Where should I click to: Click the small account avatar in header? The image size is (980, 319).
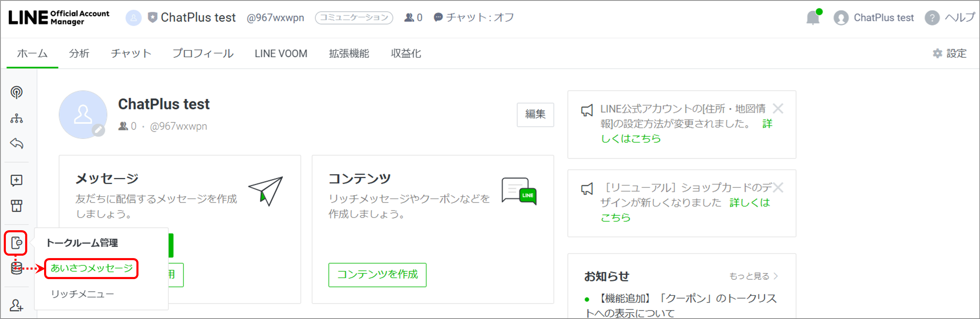(133, 18)
